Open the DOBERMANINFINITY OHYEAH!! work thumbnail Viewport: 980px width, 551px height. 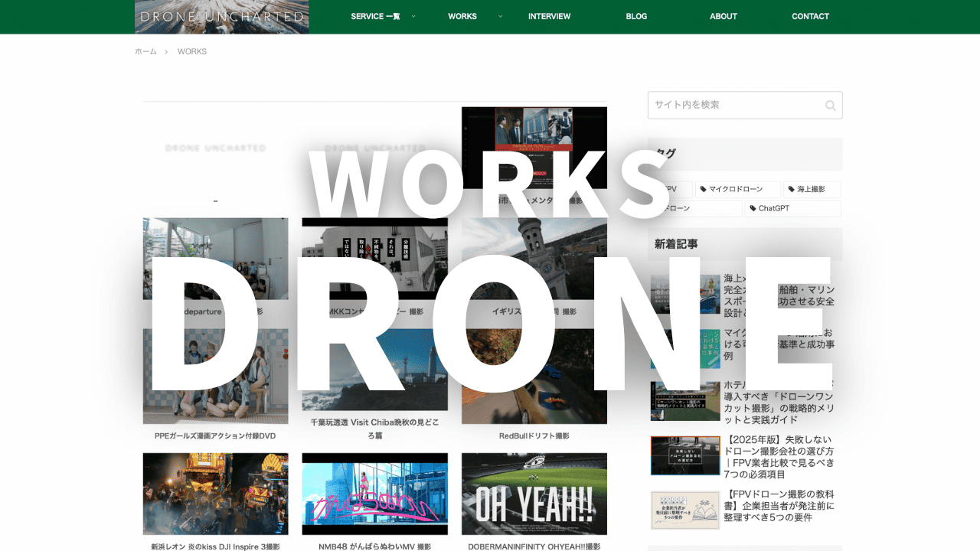click(534, 494)
